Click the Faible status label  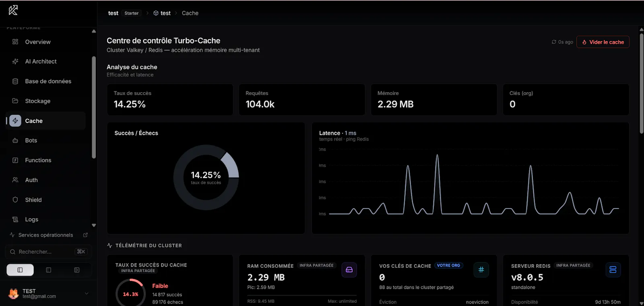(x=160, y=286)
